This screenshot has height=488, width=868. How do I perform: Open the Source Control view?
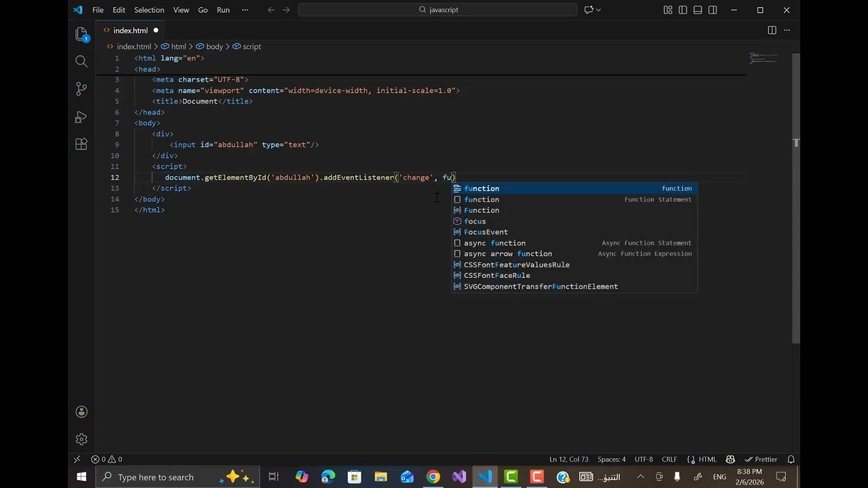(x=81, y=89)
